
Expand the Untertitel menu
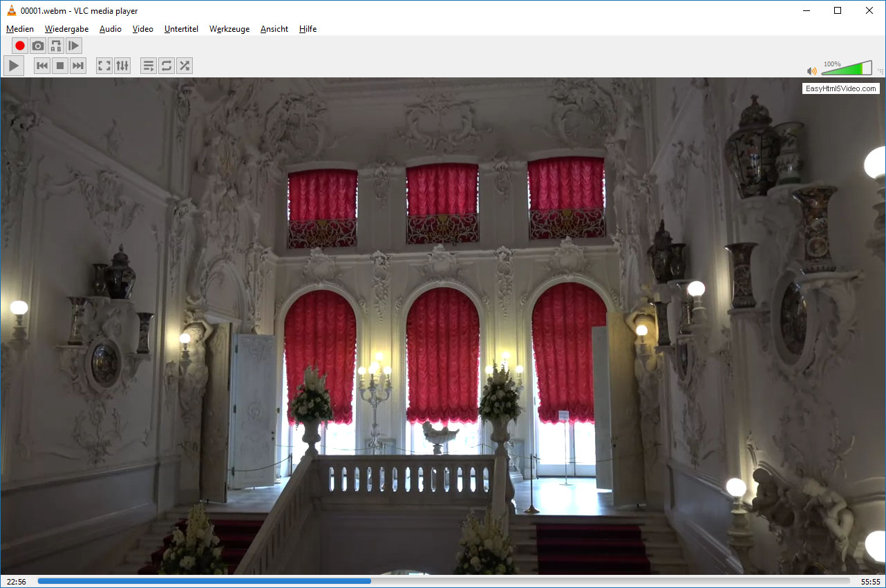(181, 29)
